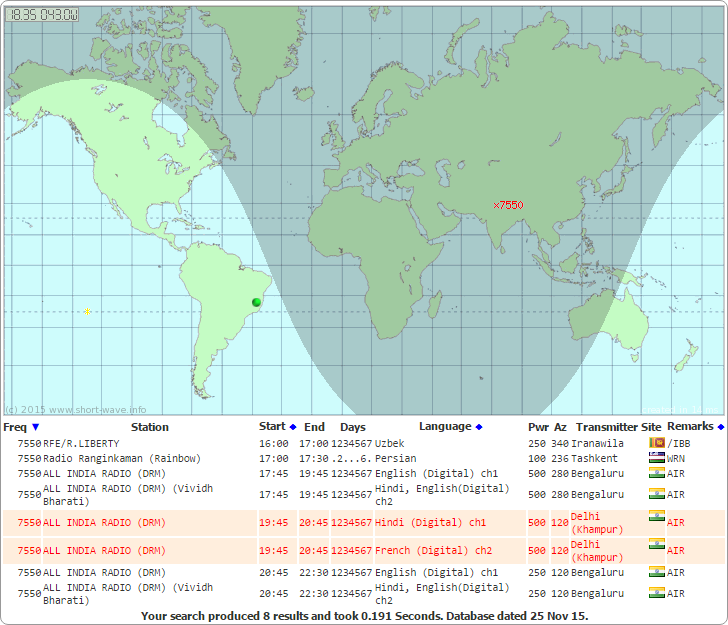Screen dimensions: 728x625
Task: Click days .2...6. in Ranginkaman row
Action: [351, 458]
